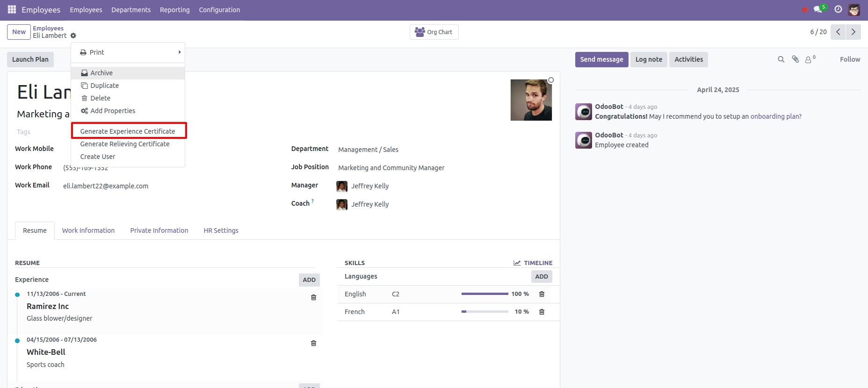Remove the French language skill
The image size is (868, 388).
pos(542,312)
